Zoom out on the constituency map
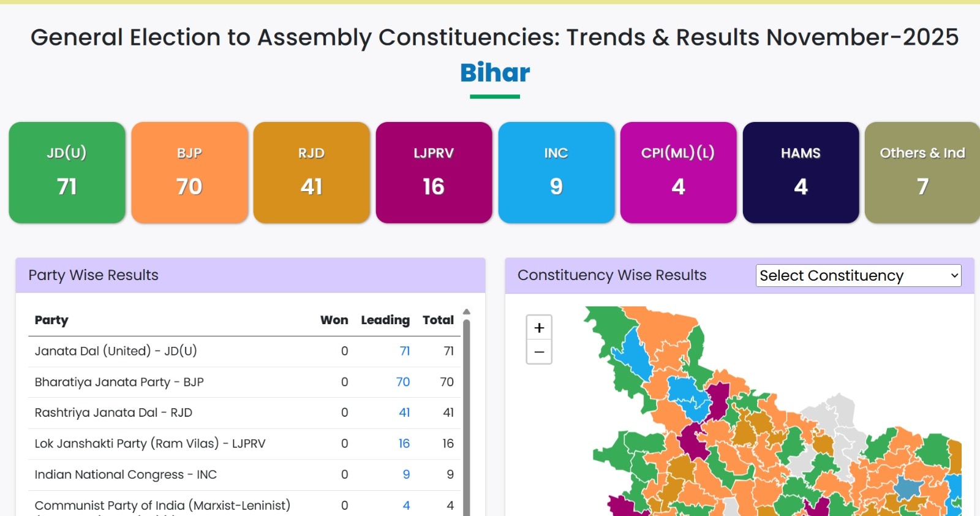Image resolution: width=980 pixels, height=516 pixels. (x=539, y=352)
